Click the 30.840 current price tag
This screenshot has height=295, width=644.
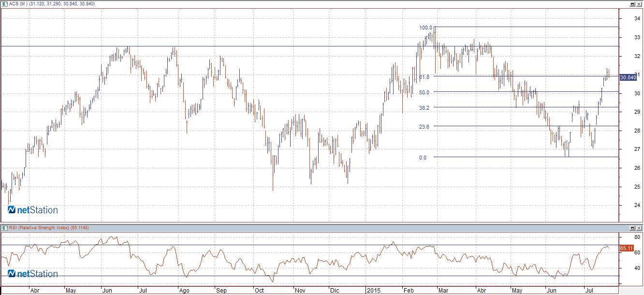[x=628, y=77]
